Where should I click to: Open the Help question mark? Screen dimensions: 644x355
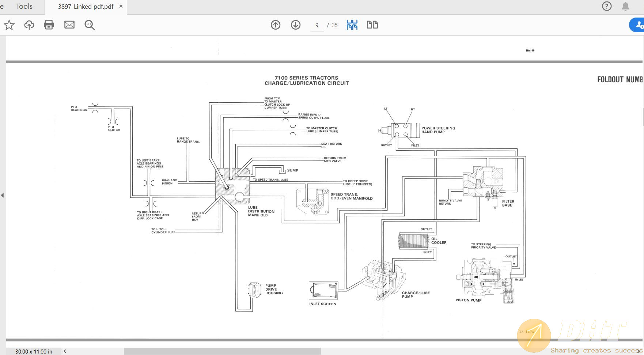pos(606,6)
